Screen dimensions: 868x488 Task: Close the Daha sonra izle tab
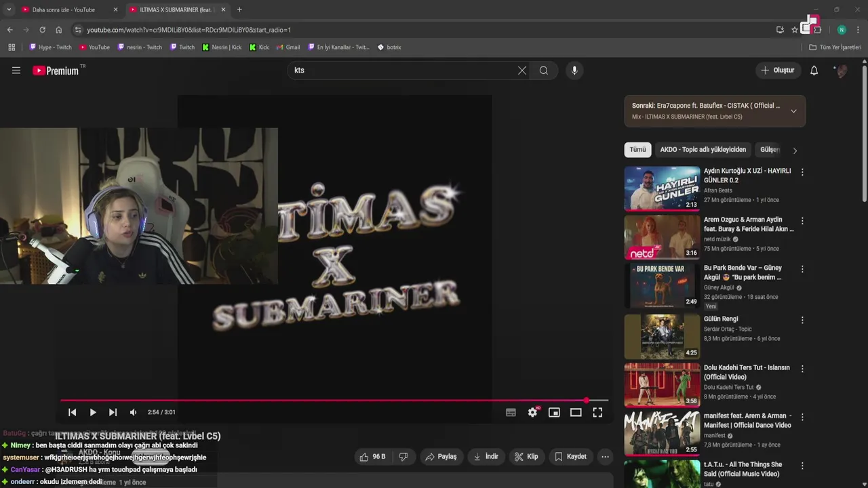[x=115, y=9]
